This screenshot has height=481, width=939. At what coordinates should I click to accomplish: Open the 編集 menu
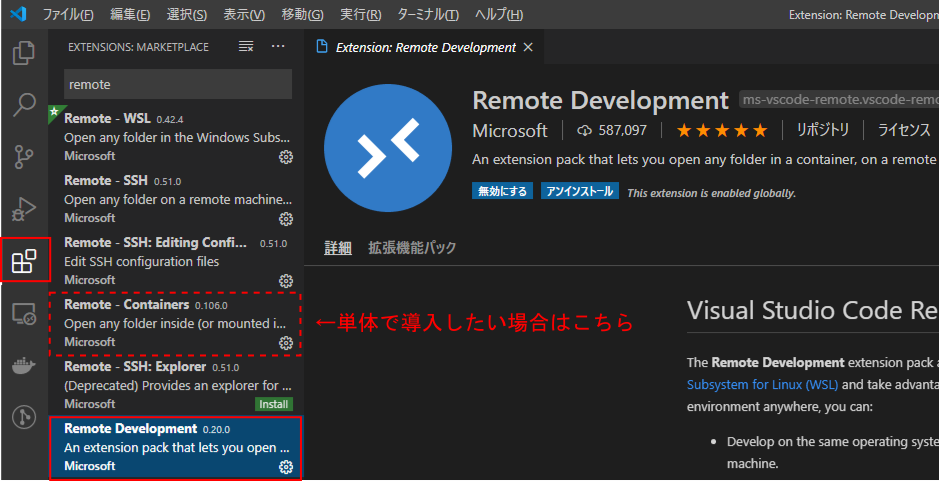pyautogui.click(x=130, y=14)
